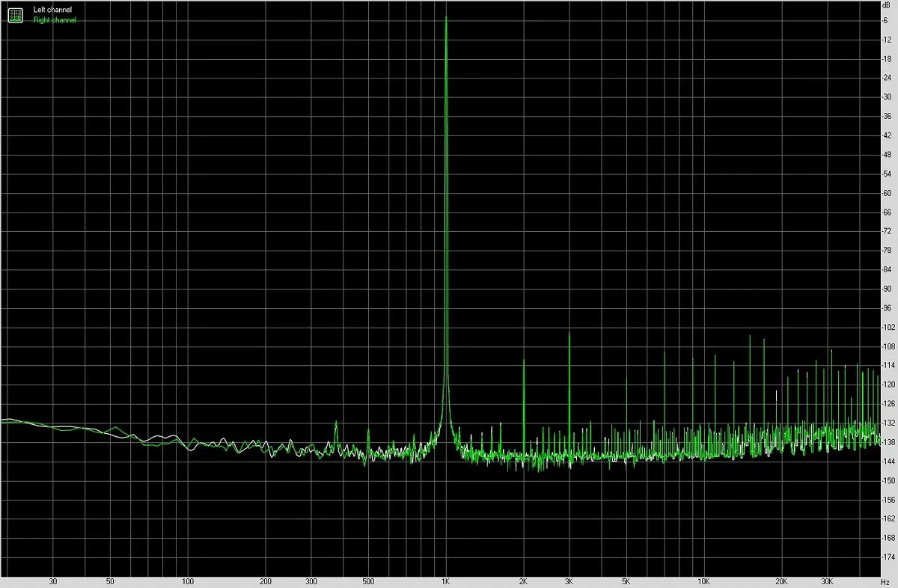Click the "-114" dB scale value
Screen dimensions: 898x588
tap(888, 366)
